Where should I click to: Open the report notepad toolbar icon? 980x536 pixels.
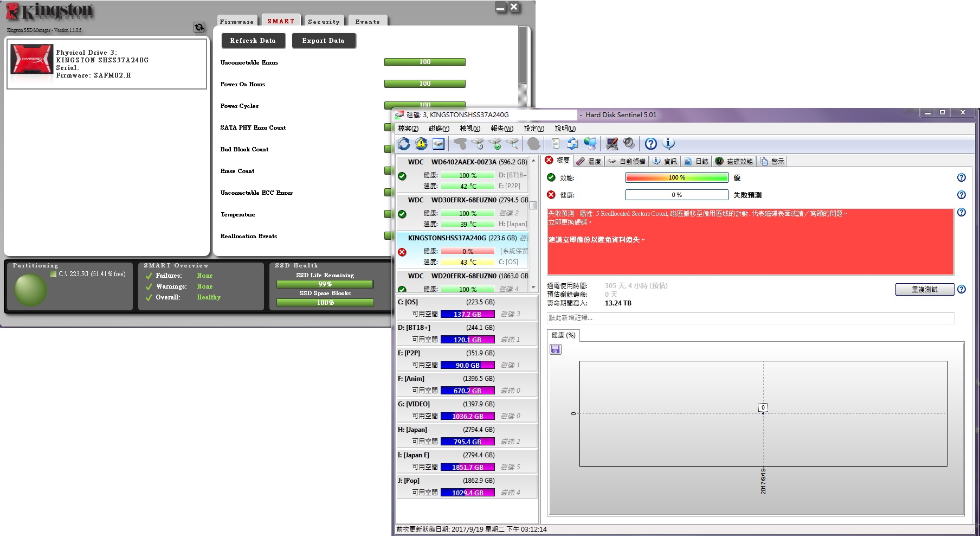(x=555, y=144)
